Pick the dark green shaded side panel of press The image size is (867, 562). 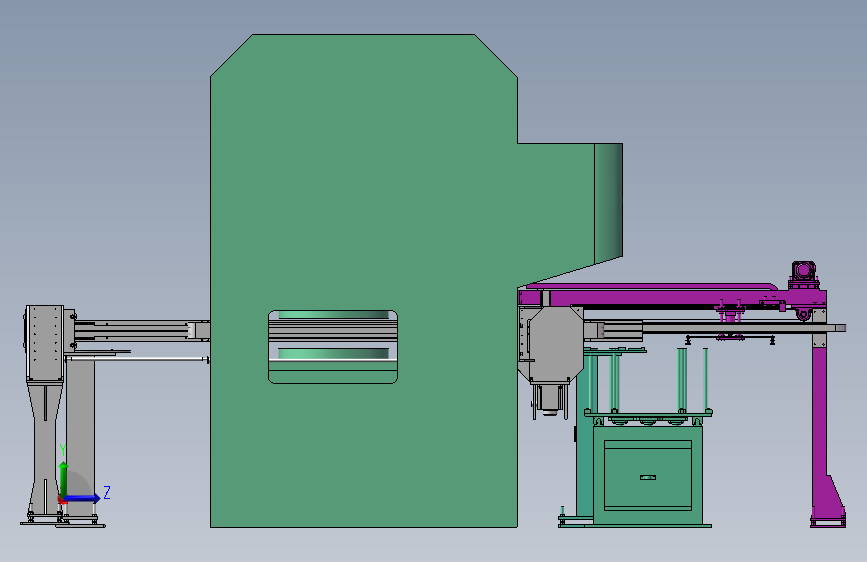609,202
